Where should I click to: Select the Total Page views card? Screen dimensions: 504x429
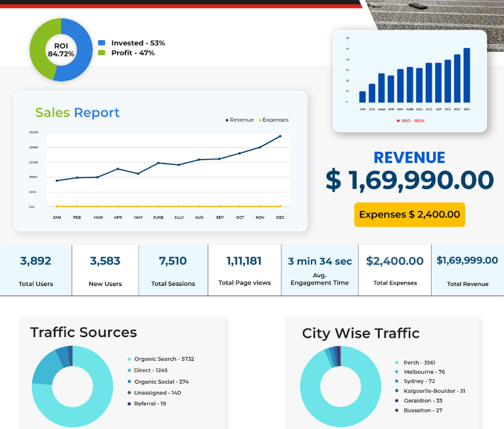click(244, 270)
